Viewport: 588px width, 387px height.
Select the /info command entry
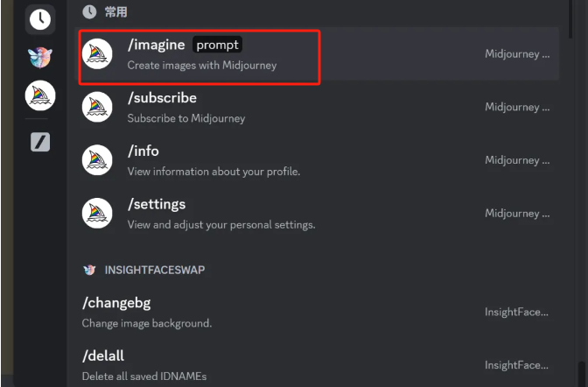coord(317,160)
